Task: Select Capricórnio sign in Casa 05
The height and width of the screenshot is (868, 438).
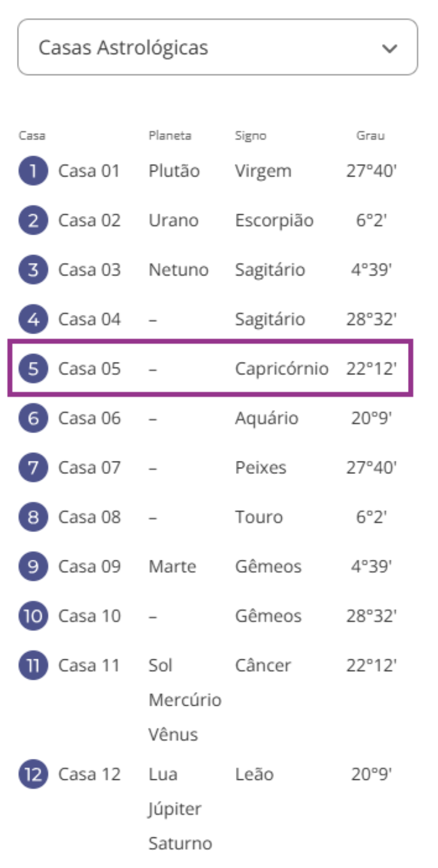Action: [281, 369]
